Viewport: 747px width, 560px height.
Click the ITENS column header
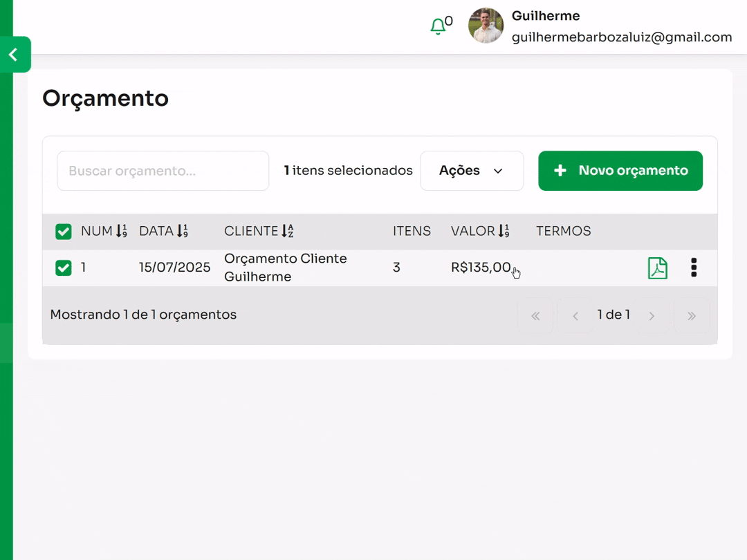(x=412, y=232)
